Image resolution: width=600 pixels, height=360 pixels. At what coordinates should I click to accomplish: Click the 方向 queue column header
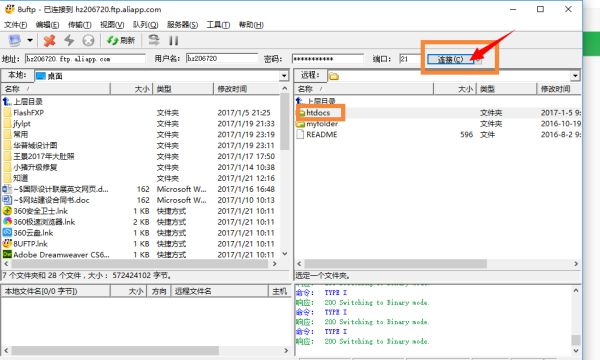click(x=159, y=292)
